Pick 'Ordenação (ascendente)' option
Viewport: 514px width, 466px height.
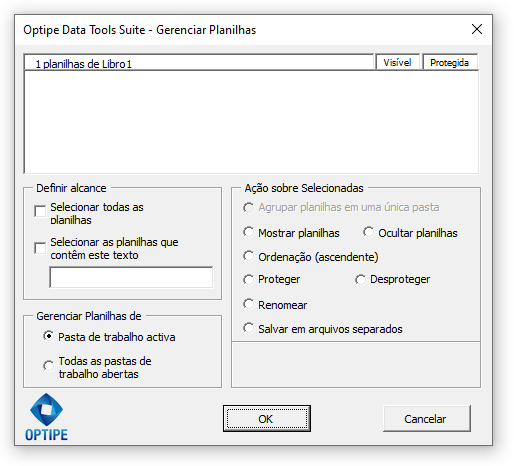tap(248, 256)
